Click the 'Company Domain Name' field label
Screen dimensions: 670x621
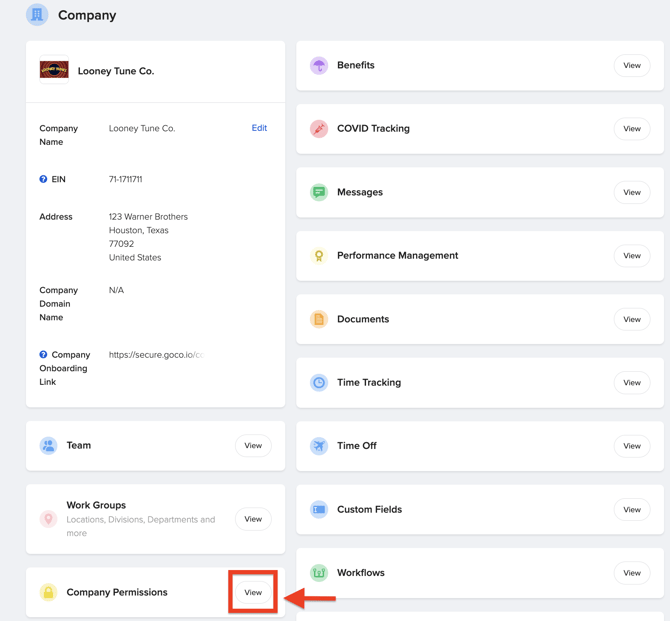[x=59, y=304]
